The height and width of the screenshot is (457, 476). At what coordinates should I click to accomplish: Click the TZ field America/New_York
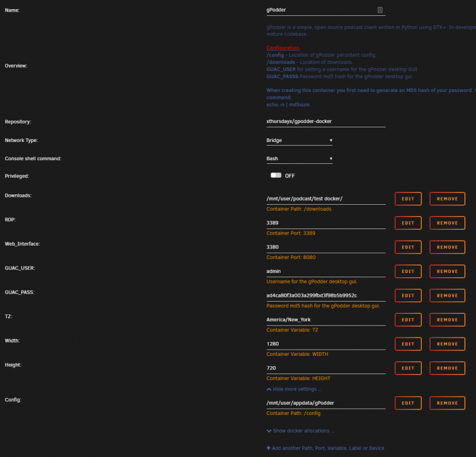pos(326,320)
